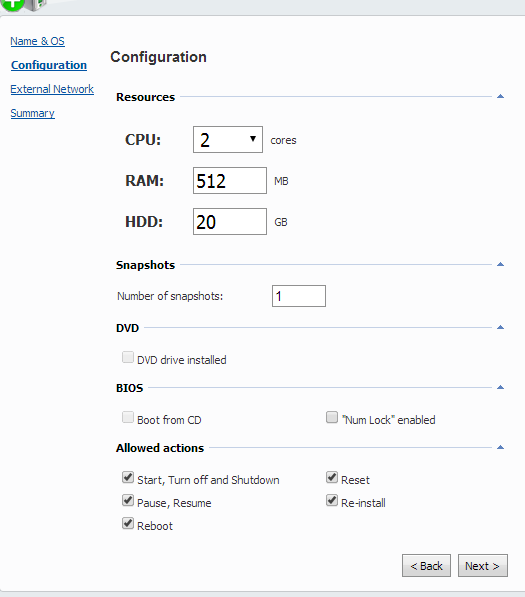Uncheck the Reset action checkbox
This screenshot has width=525, height=597.
click(x=332, y=477)
